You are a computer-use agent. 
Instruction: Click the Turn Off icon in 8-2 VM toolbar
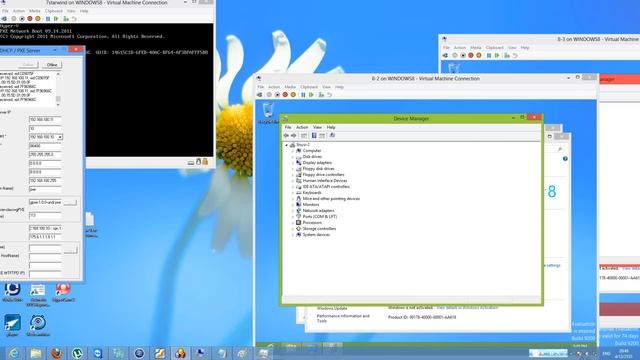(x=277, y=95)
